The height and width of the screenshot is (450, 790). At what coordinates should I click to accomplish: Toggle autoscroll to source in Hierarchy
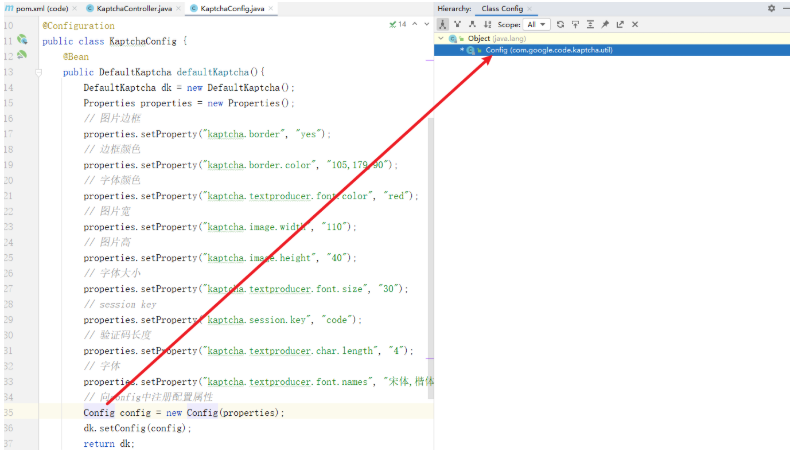pos(575,24)
